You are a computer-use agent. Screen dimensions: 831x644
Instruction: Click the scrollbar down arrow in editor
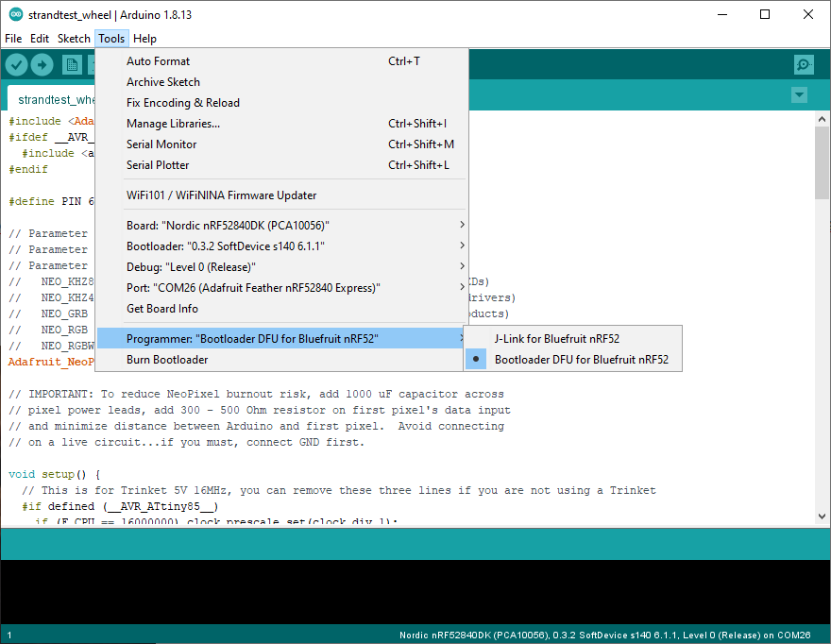[822, 517]
